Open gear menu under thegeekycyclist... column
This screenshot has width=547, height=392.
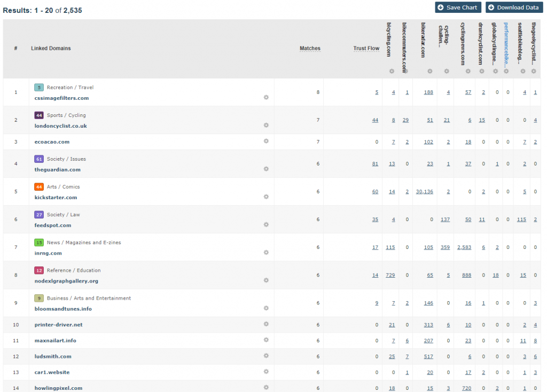click(534, 71)
